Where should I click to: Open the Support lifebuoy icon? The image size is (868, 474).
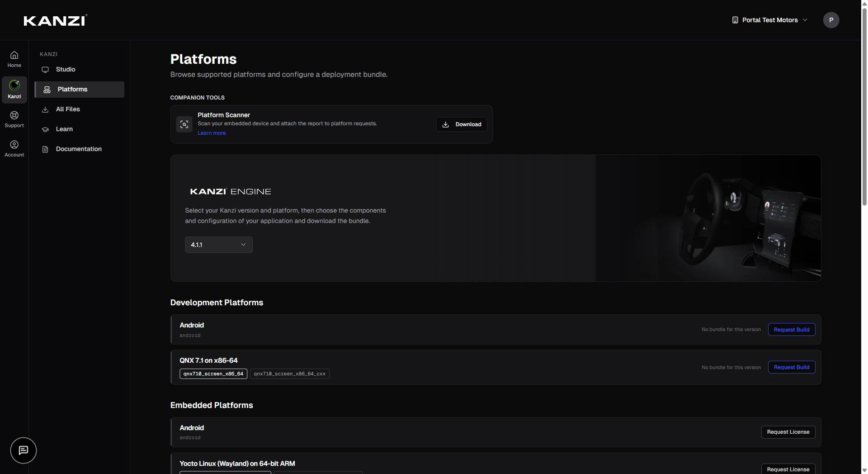(14, 115)
